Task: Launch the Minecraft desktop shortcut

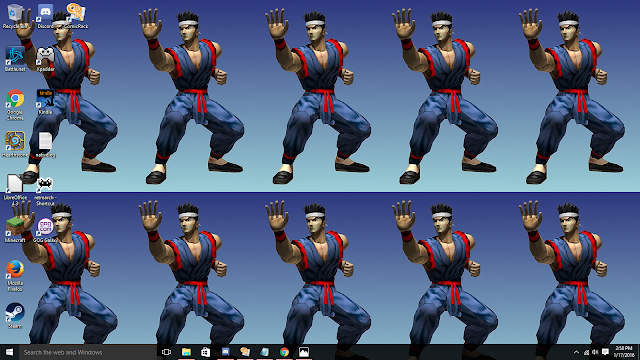Action: 15,230
